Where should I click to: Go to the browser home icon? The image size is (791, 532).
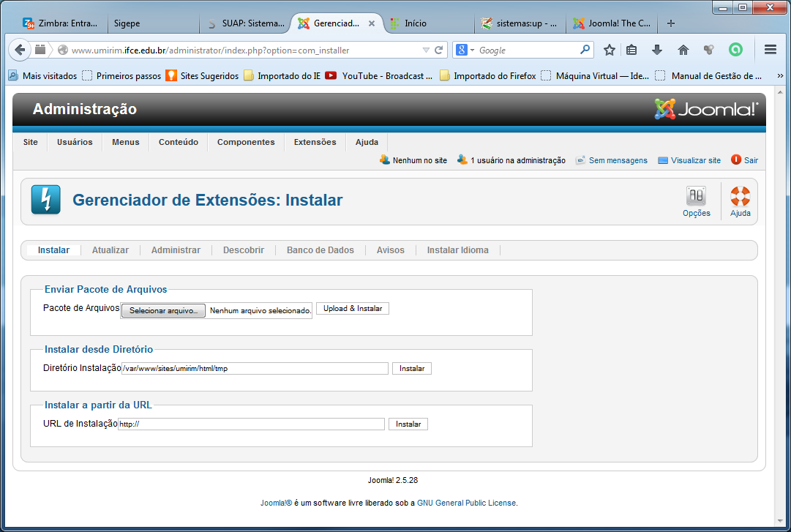(x=683, y=50)
